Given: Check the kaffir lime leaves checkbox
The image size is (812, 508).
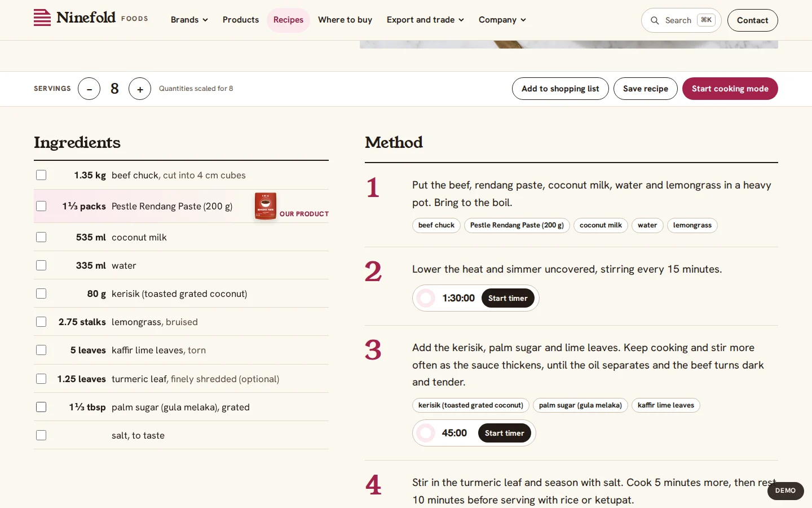Looking at the screenshot, I should click(41, 350).
